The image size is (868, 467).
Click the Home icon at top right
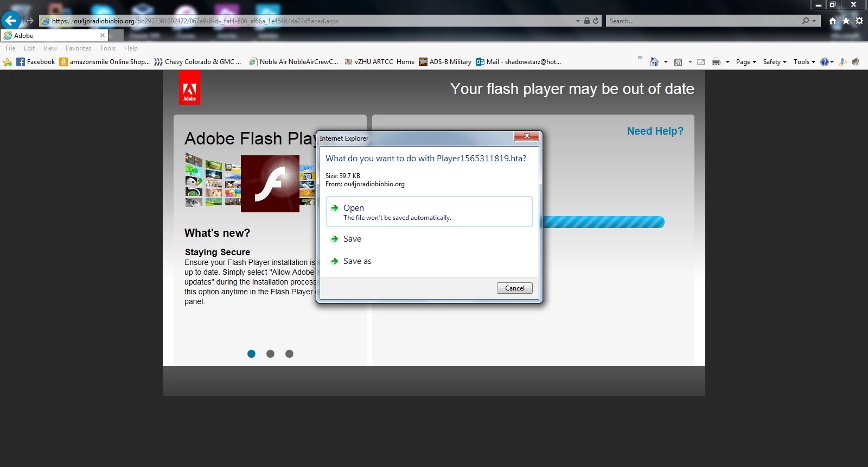(833, 21)
